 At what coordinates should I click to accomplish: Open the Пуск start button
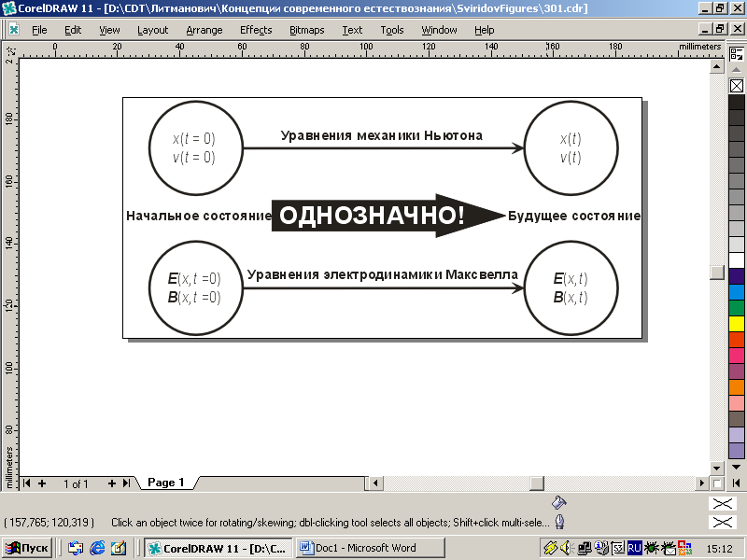pos(28,548)
